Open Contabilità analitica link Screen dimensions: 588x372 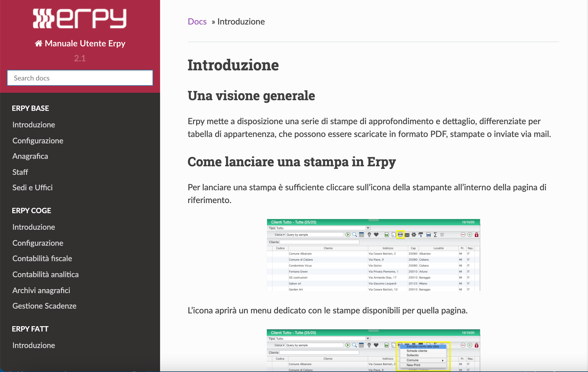point(46,274)
